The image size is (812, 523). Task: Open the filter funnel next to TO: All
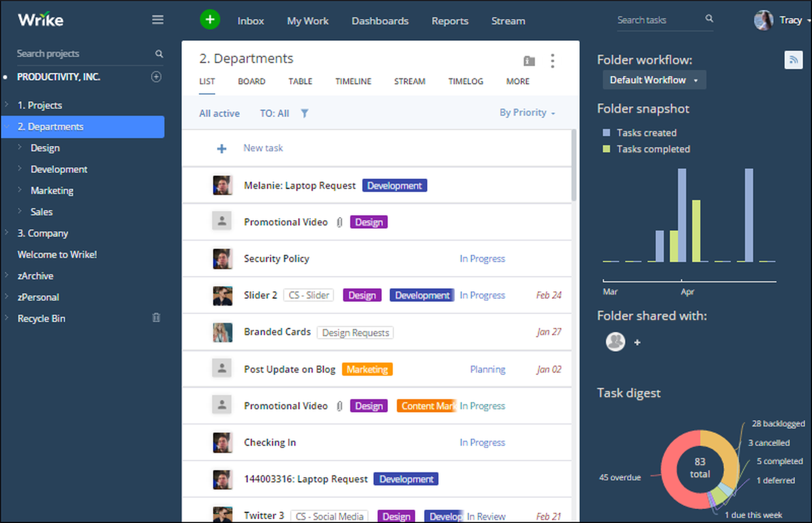(304, 113)
